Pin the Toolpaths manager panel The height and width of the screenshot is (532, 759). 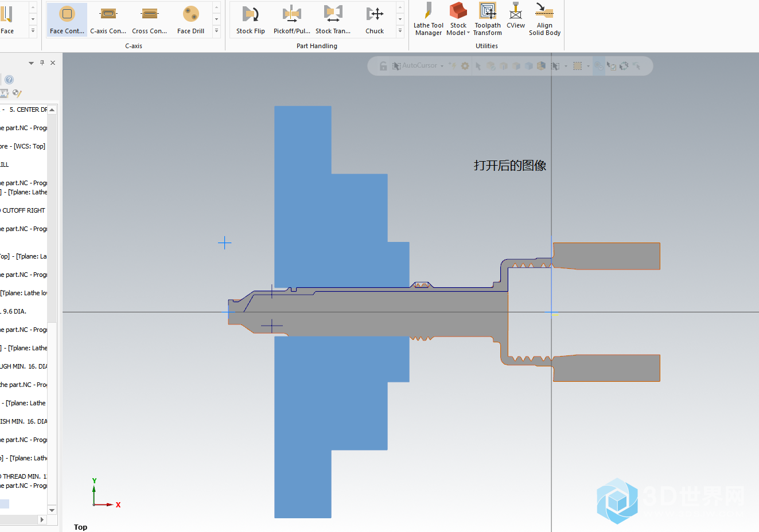tap(42, 62)
